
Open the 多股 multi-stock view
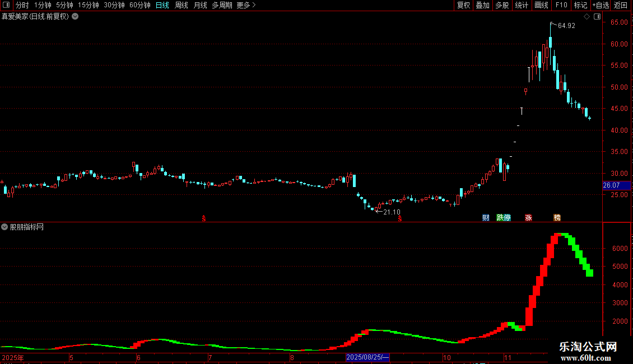tap(502, 5)
